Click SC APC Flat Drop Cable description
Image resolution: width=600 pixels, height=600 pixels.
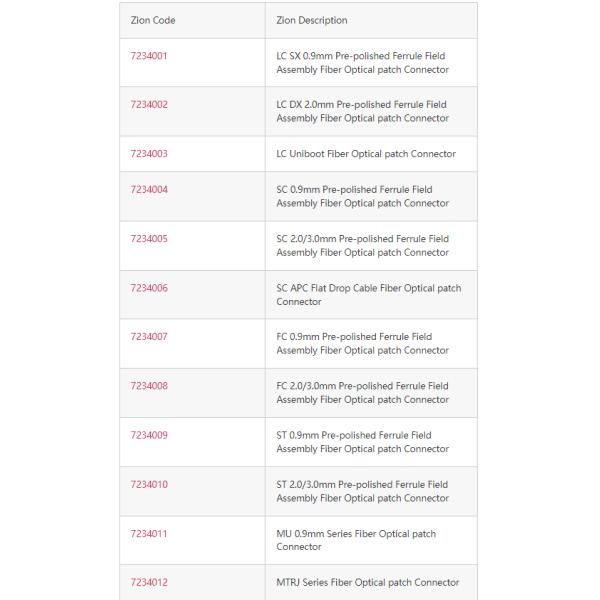click(368, 295)
